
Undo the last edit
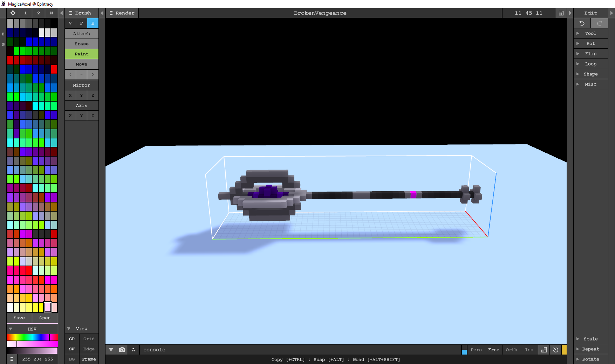click(582, 23)
